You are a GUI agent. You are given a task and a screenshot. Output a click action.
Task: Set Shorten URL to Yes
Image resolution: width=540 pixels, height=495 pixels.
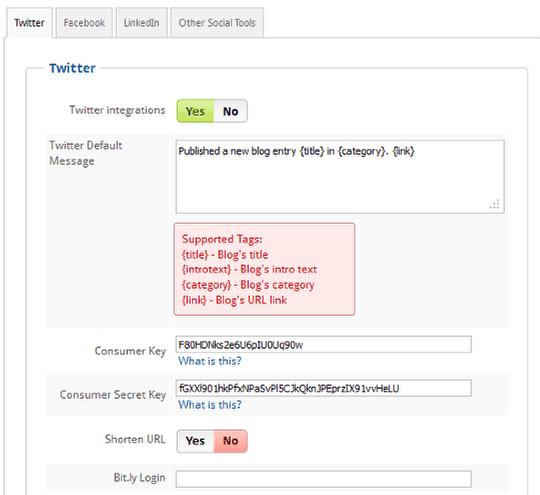tap(195, 441)
